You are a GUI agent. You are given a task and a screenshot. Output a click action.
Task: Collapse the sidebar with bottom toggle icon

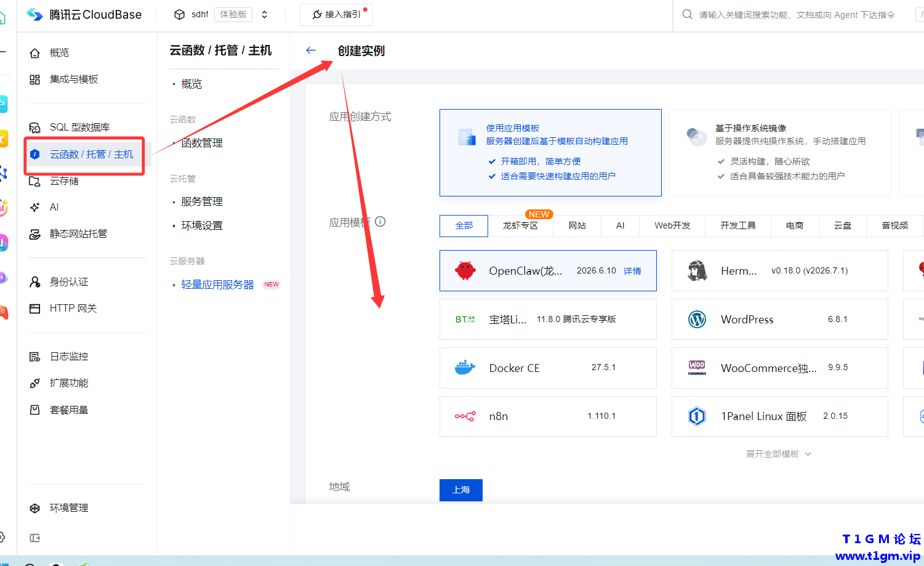35,538
